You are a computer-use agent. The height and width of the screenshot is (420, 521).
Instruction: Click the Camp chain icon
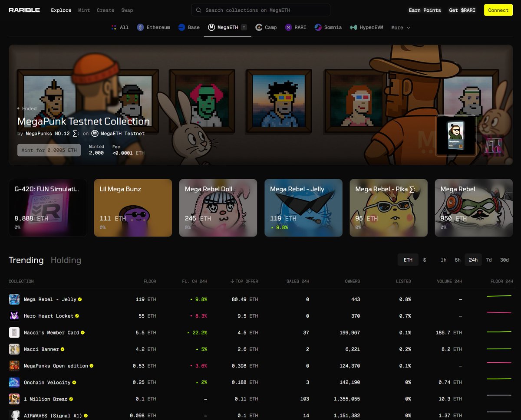pyautogui.click(x=259, y=27)
